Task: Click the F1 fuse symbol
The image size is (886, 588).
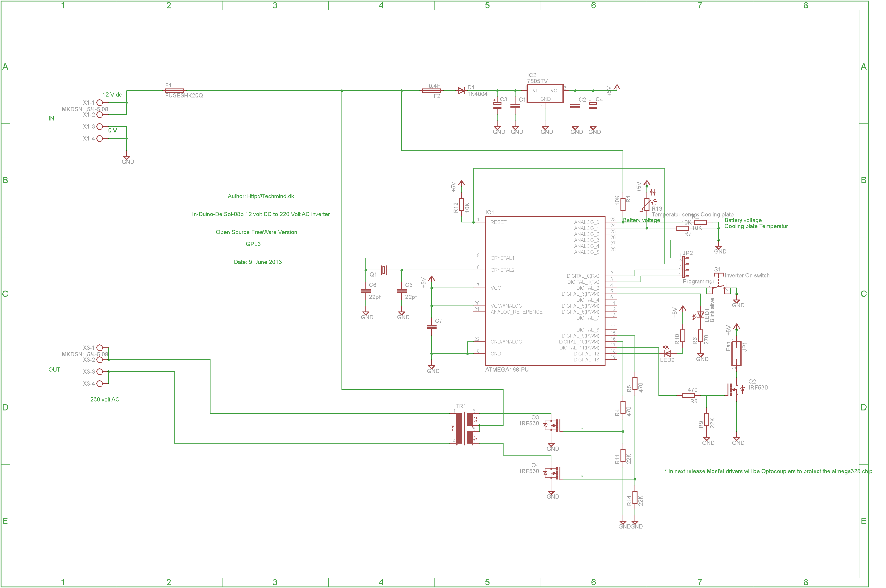Action: coord(174,90)
